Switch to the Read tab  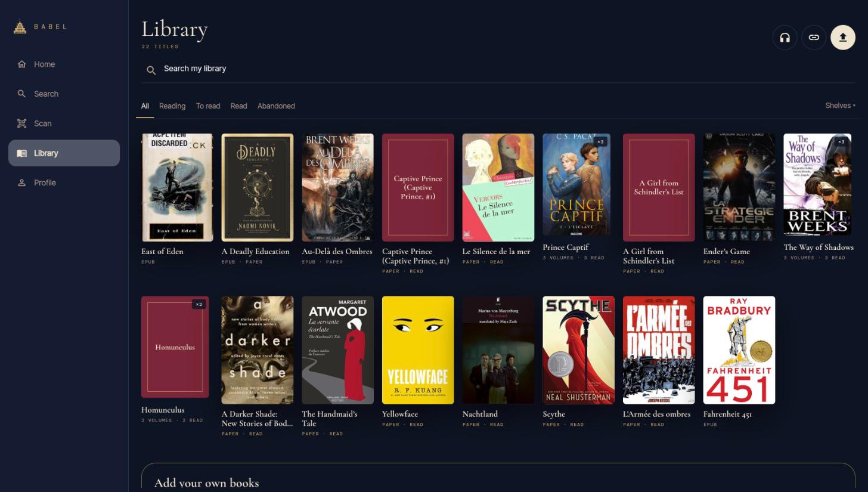click(238, 106)
